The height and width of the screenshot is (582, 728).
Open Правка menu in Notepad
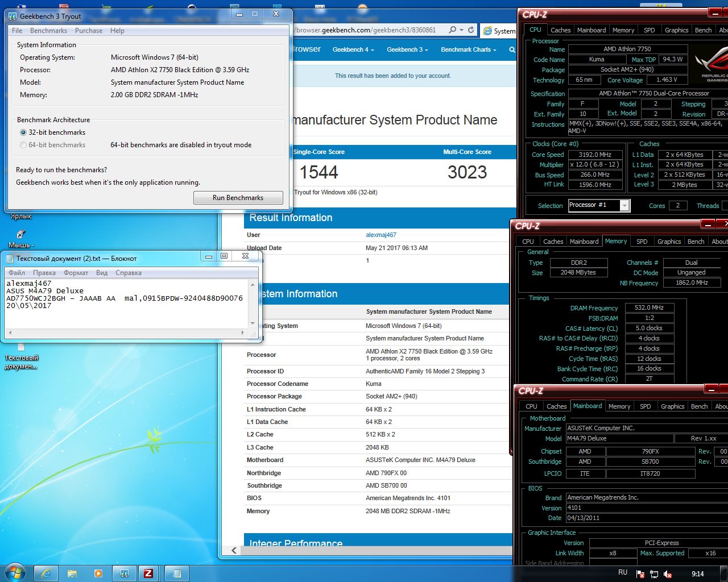coord(44,273)
